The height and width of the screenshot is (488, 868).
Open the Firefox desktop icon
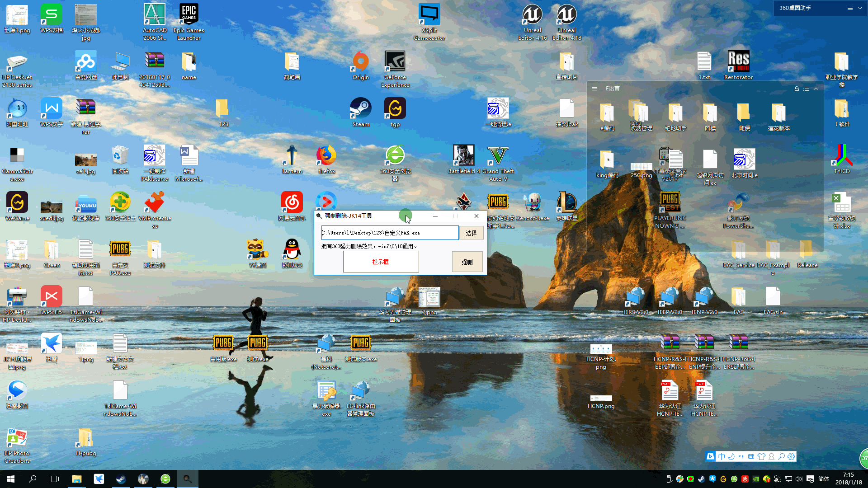[326, 156]
